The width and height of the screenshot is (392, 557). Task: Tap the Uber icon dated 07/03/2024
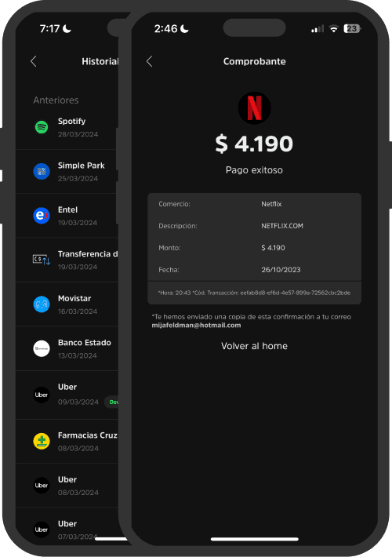42,530
